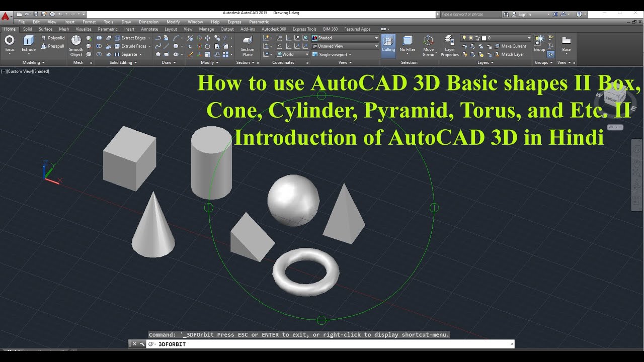Image resolution: width=644 pixels, height=362 pixels.
Task: Click the Save icon in quick access toolbar
Action: click(x=36, y=14)
